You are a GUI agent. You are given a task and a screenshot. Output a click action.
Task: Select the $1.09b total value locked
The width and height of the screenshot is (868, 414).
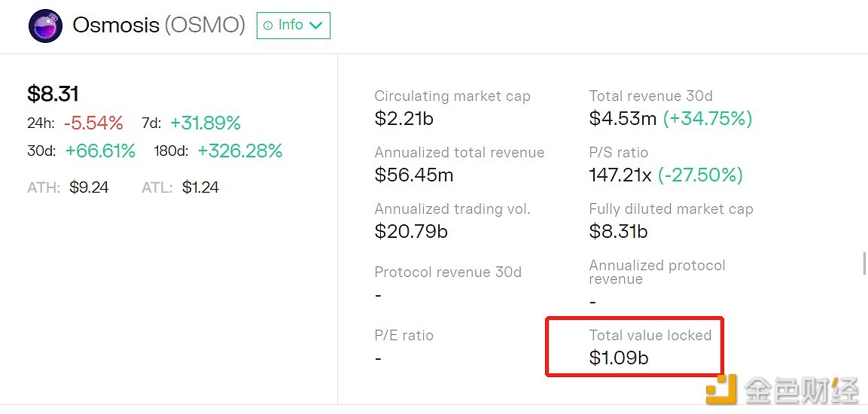click(619, 358)
